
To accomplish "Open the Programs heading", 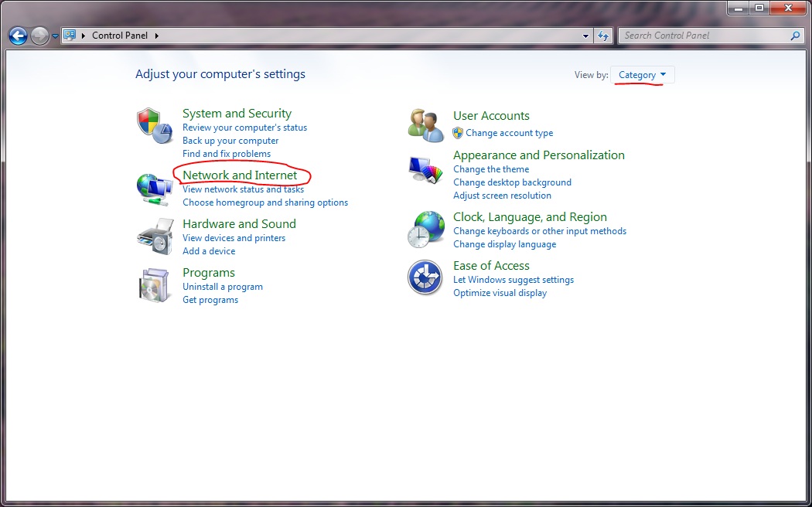I will click(209, 273).
